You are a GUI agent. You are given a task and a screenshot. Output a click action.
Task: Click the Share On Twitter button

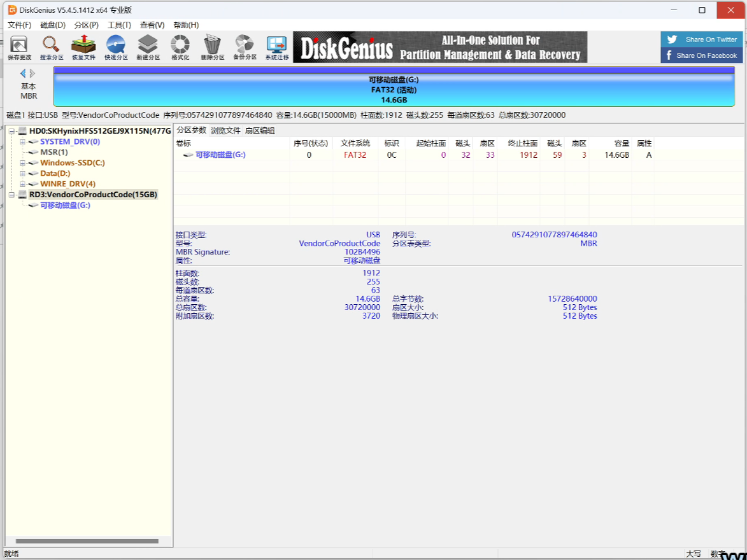701,39
